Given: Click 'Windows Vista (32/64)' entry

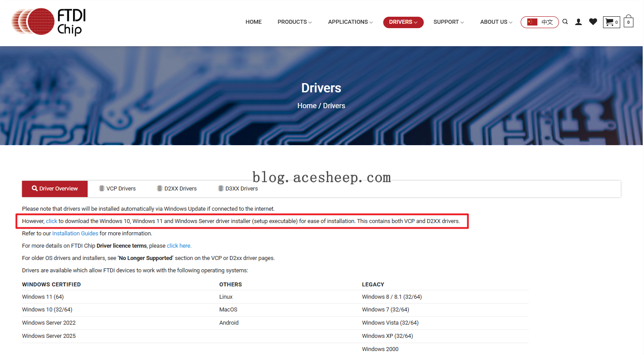Looking at the screenshot, I should 390,323.
